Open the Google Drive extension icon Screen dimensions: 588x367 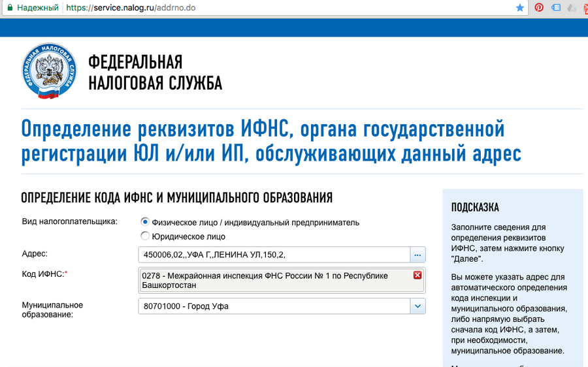tap(572, 8)
